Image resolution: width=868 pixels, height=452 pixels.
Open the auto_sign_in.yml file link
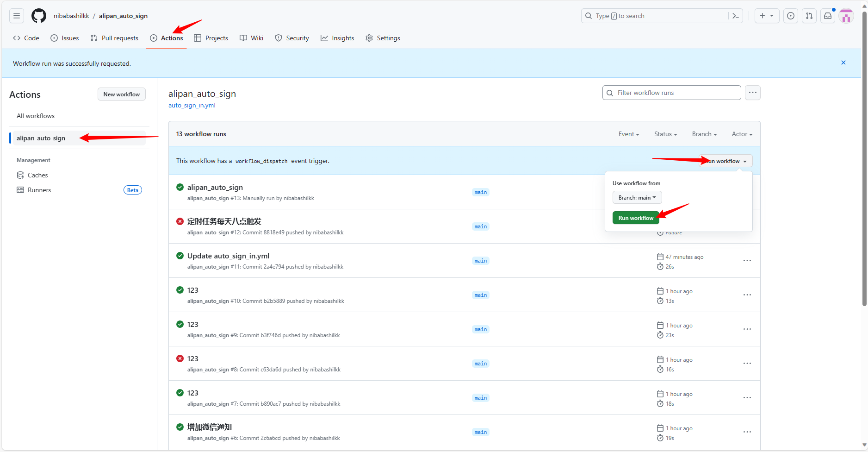(x=192, y=106)
